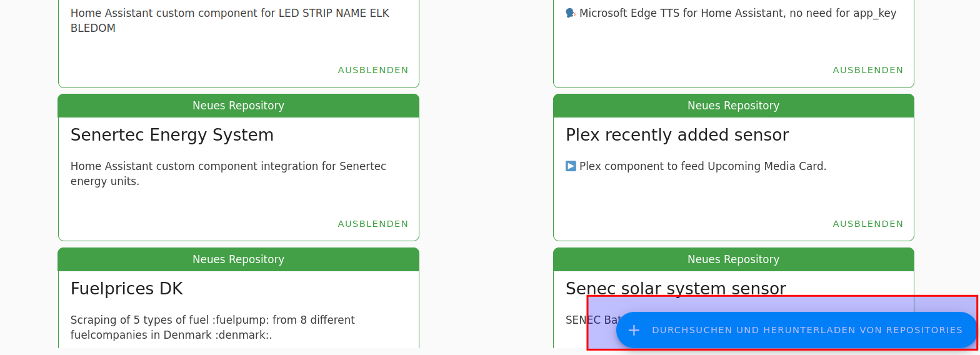Hide the ELK BLEDOM repository with Ausblenden
980x355 pixels.
point(373,70)
